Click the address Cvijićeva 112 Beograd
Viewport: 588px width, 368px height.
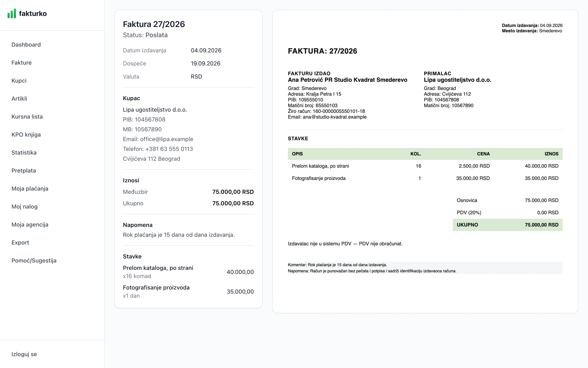[x=151, y=159]
